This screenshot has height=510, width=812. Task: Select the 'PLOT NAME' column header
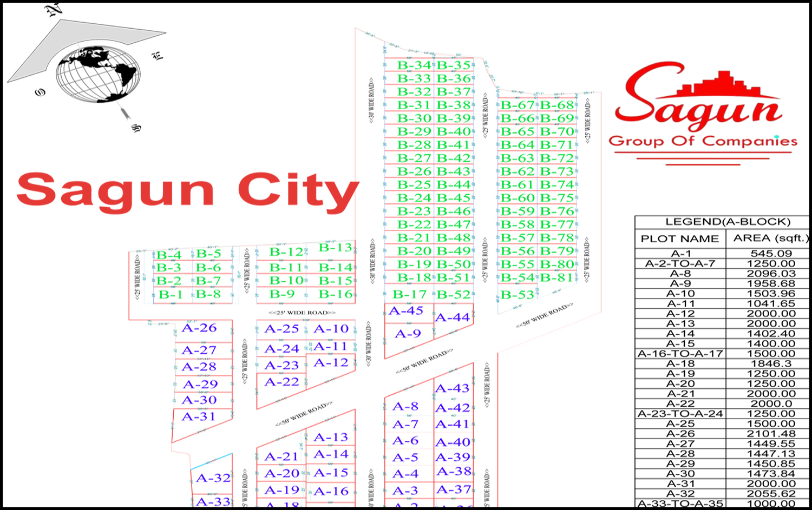point(680,239)
